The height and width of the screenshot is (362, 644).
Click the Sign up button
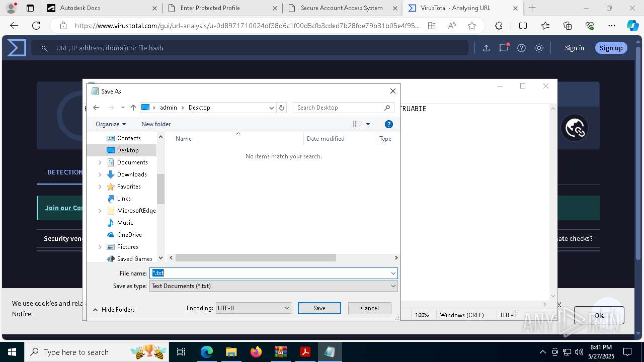tap(611, 48)
